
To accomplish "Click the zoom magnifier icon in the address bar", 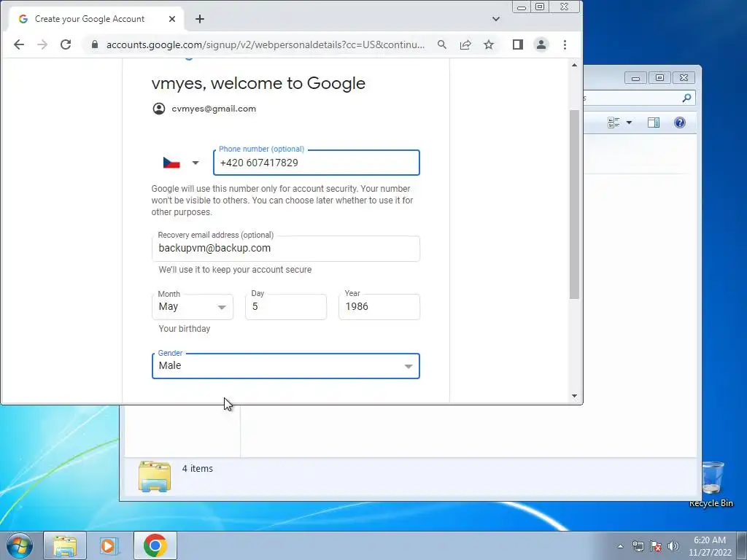I will 442,44.
